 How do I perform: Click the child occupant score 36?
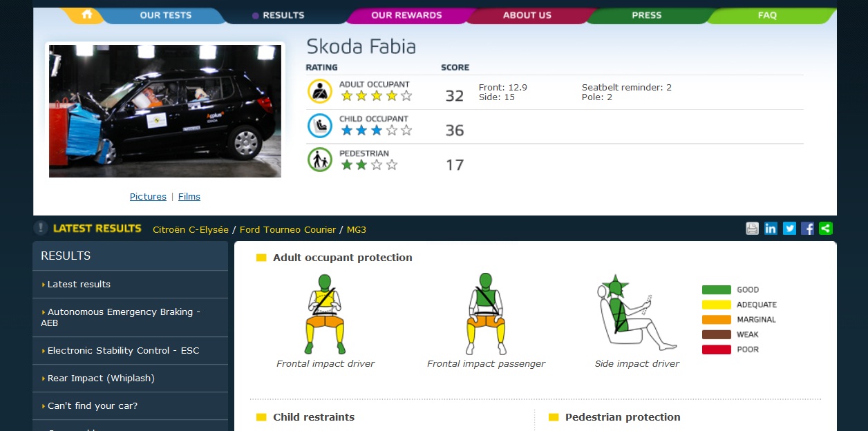click(455, 131)
